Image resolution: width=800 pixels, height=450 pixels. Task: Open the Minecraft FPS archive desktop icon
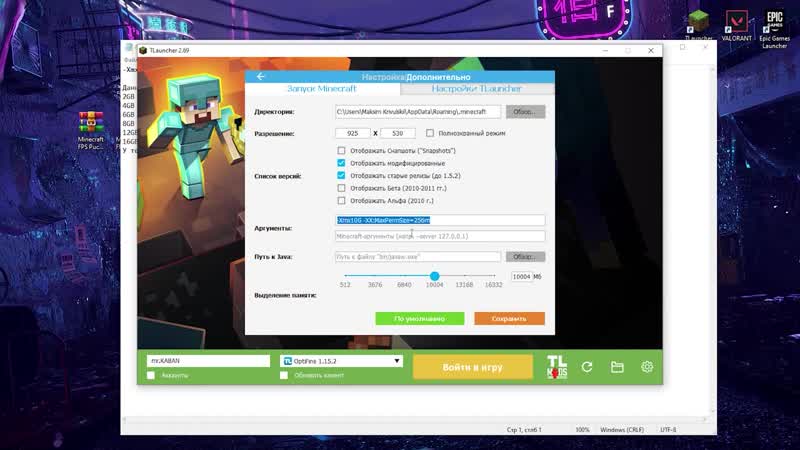pos(90,131)
